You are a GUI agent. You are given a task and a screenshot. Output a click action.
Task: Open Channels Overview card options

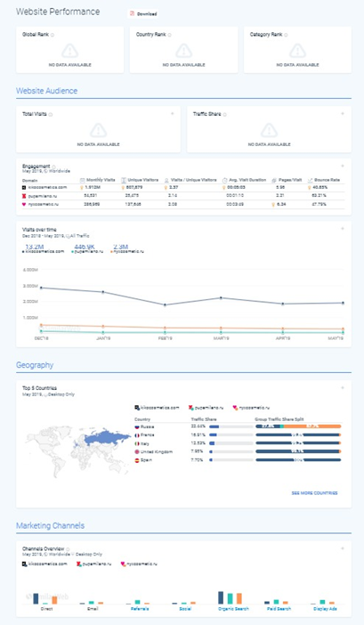343,548
